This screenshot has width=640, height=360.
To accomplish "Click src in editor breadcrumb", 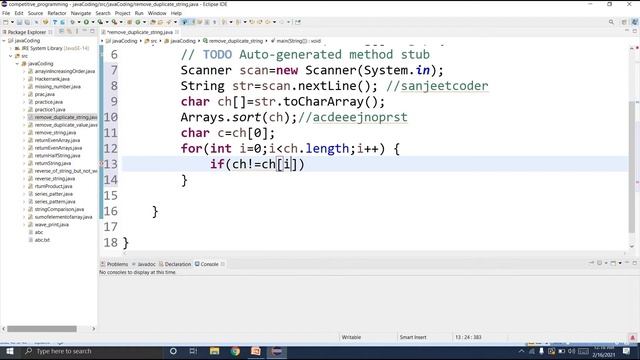I will click(x=151, y=41).
